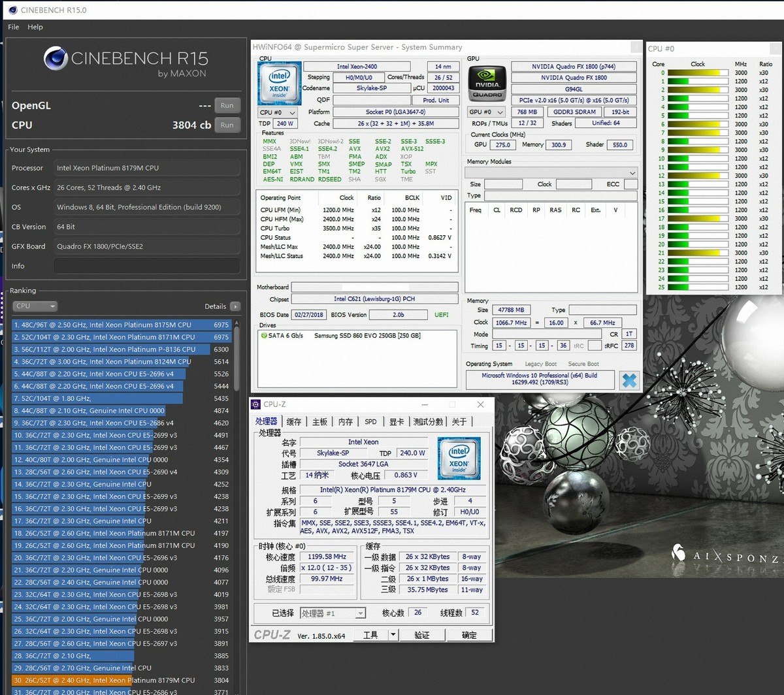Viewport: 784px width, 695px height.
Task: Click the Samsung SSD 860 EVO drive entry
Action: (x=367, y=336)
